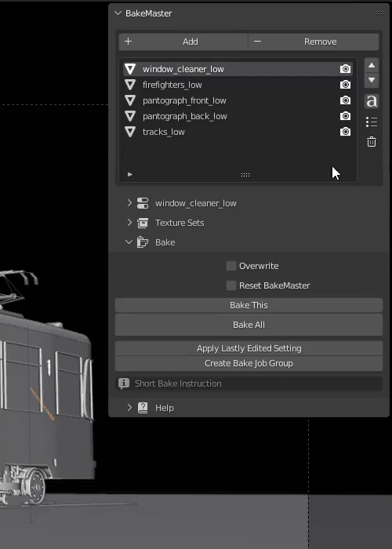Click the list resize grip handle
This screenshot has height=549, width=392.
[245, 175]
